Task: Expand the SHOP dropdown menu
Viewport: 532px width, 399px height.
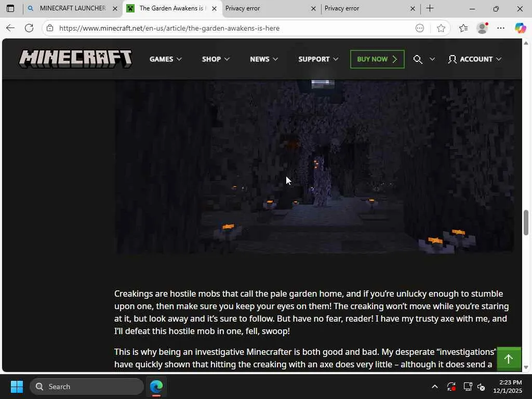Action: [x=216, y=59]
